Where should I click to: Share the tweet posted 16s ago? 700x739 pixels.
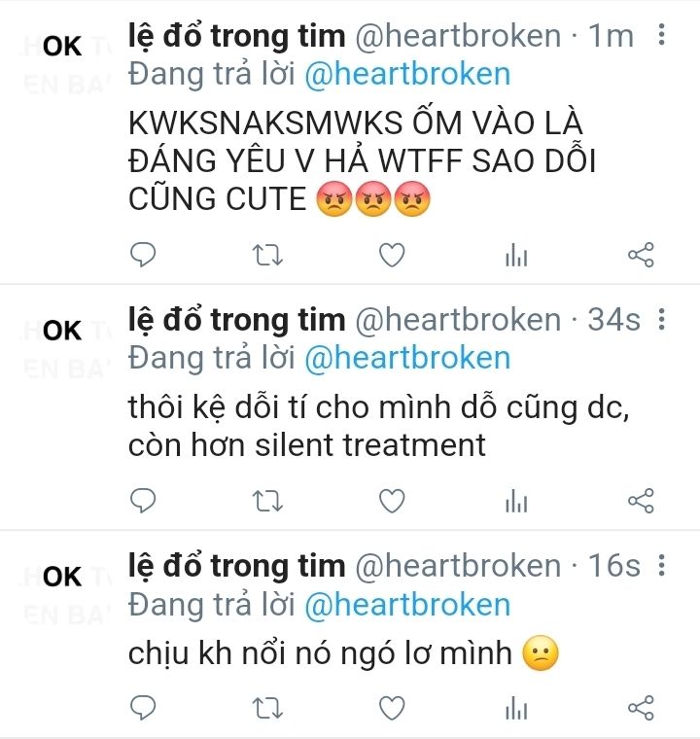(x=641, y=708)
